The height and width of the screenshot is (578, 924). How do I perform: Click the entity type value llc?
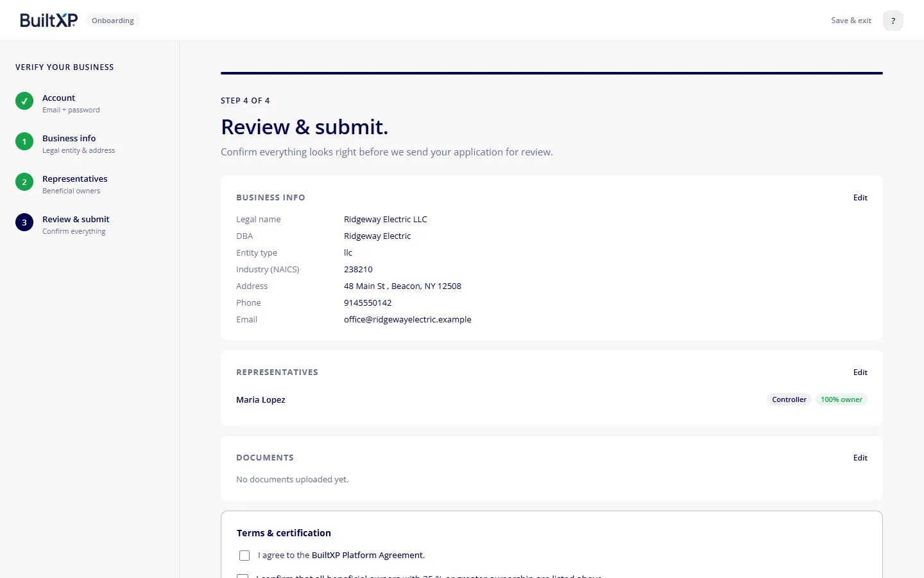coord(348,253)
